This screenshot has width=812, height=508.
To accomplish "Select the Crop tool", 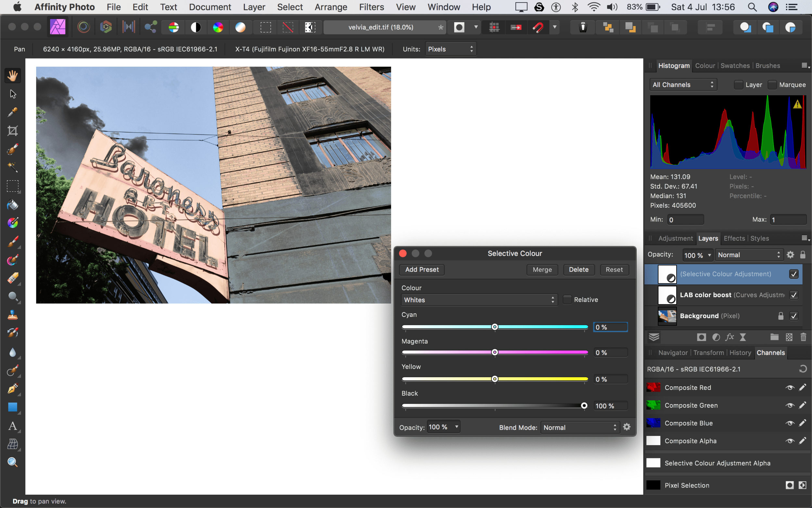I will [x=12, y=131].
